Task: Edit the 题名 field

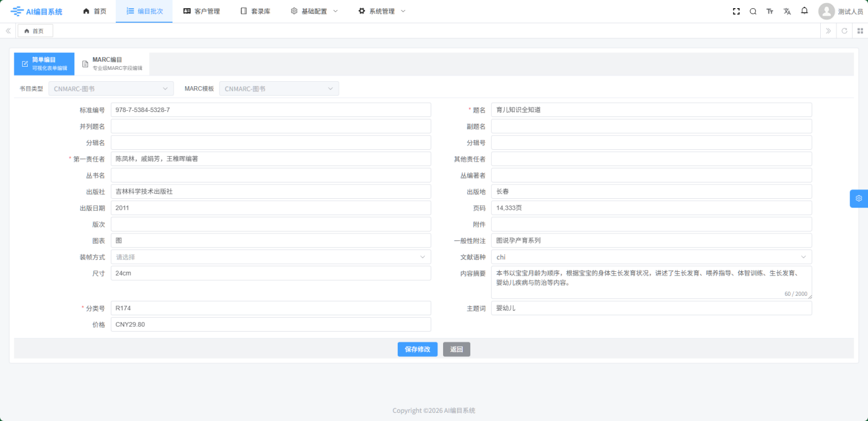Action: (651, 109)
